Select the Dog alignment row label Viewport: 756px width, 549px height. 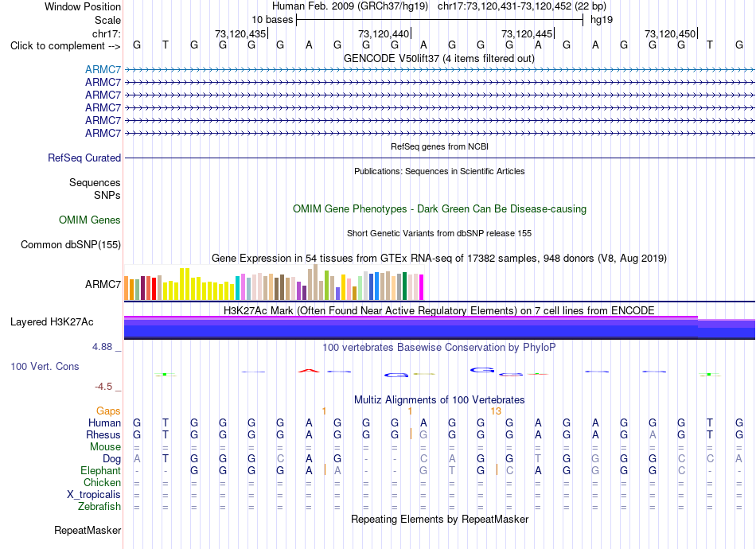click(111, 459)
